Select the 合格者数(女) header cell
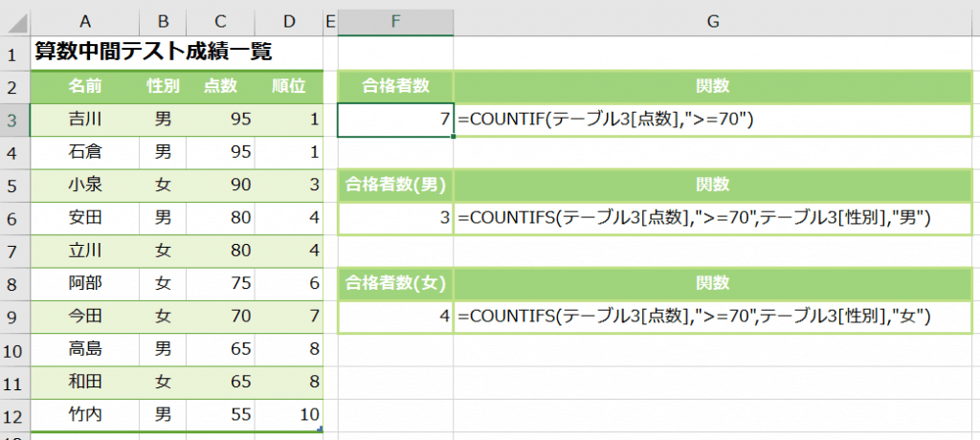This screenshot has height=440, width=980. pos(395,283)
